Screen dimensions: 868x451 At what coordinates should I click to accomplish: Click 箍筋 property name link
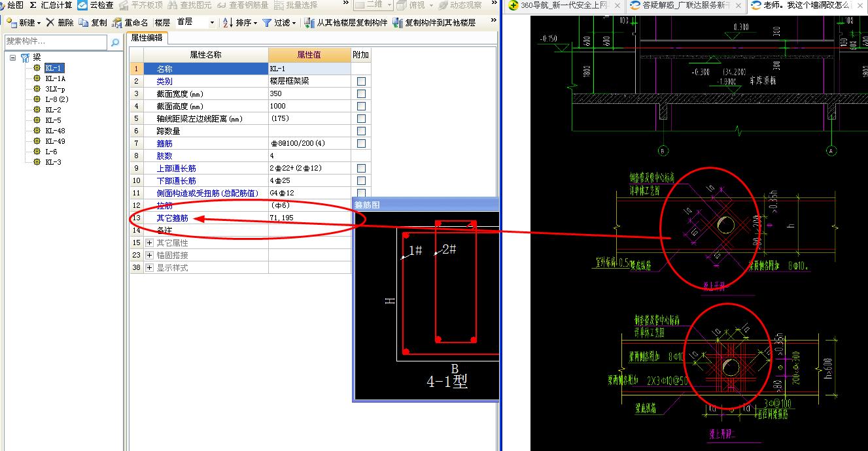coord(164,143)
